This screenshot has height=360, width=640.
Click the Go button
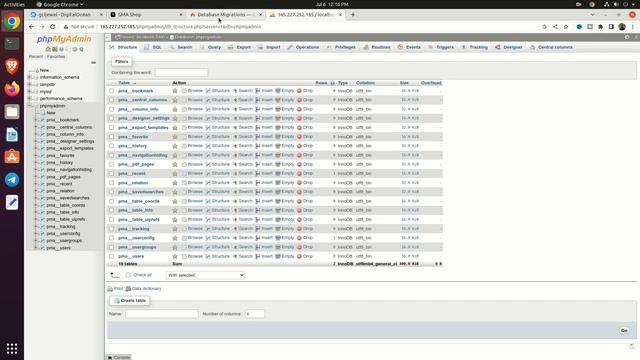[x=624, y=331]
